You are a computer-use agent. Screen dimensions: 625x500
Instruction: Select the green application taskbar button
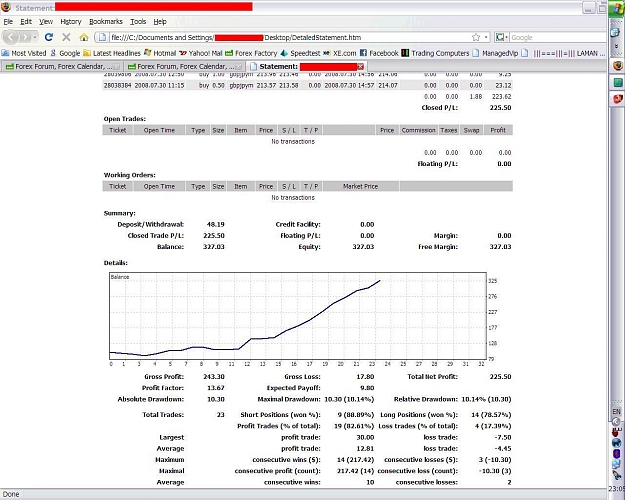617,82
